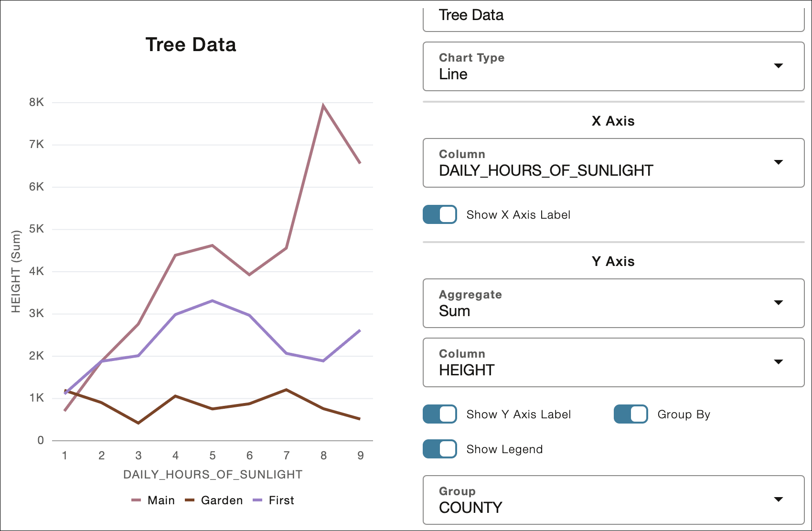The height and width of the screenshot is (531, 812).
Task: Toggle off Show X Axis Label
Action: pyautogui.click(x=439, y=214)
